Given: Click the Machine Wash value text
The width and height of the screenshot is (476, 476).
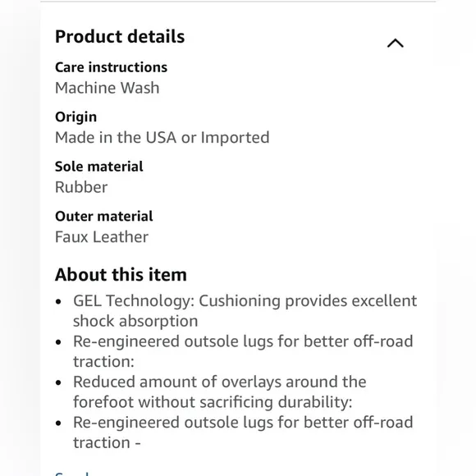Looking at the screenshot, I should (x=108, y=88).
